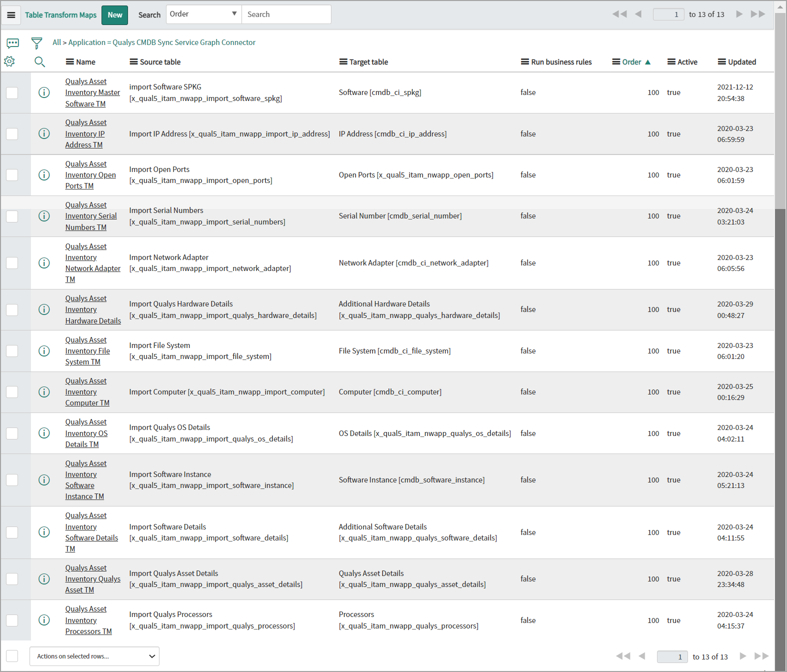787x672 pixels.
Task: Open the personalize list gear icon
Action: pos(9,61)
